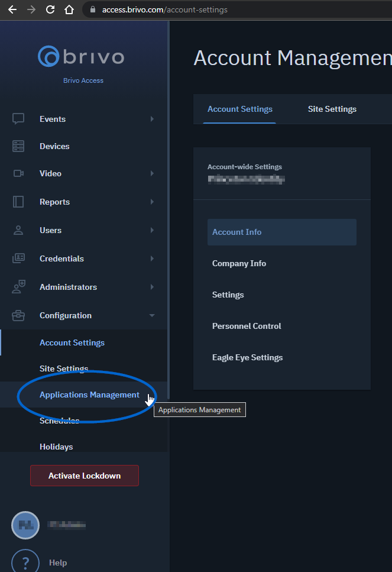Viewport: 392px width, 572px height.
Task: Reload the page with refresh icon
Action: point(50,9)
